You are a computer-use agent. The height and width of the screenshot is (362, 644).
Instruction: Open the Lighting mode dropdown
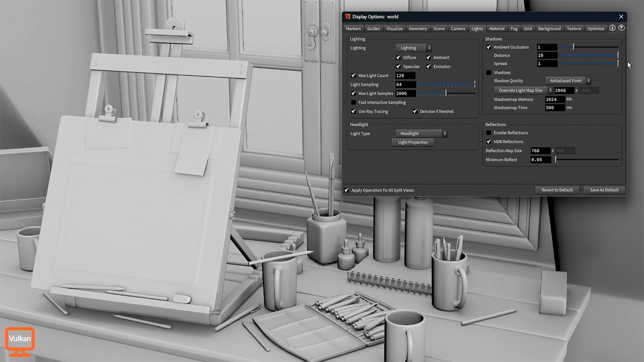click(414, 48)
